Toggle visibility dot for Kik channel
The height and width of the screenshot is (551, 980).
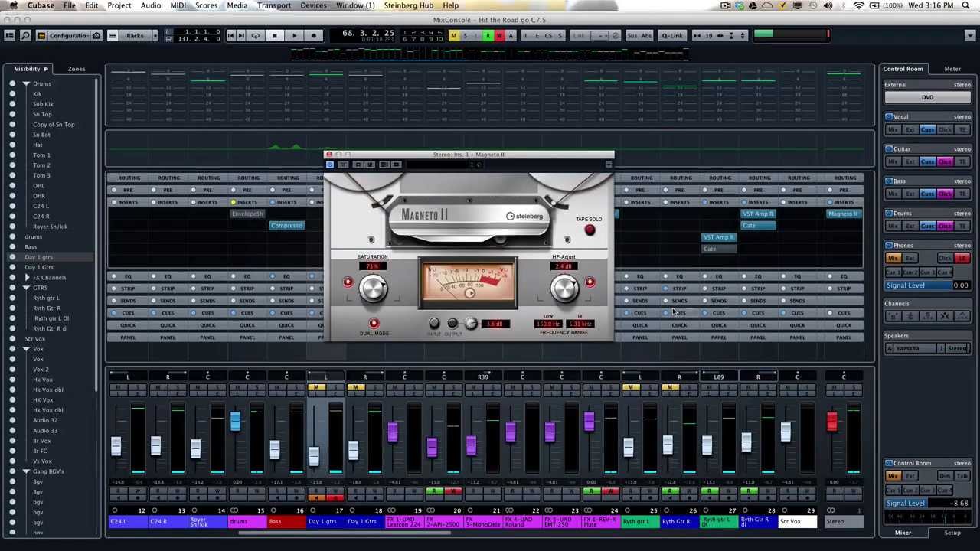[x=12, y=94]
